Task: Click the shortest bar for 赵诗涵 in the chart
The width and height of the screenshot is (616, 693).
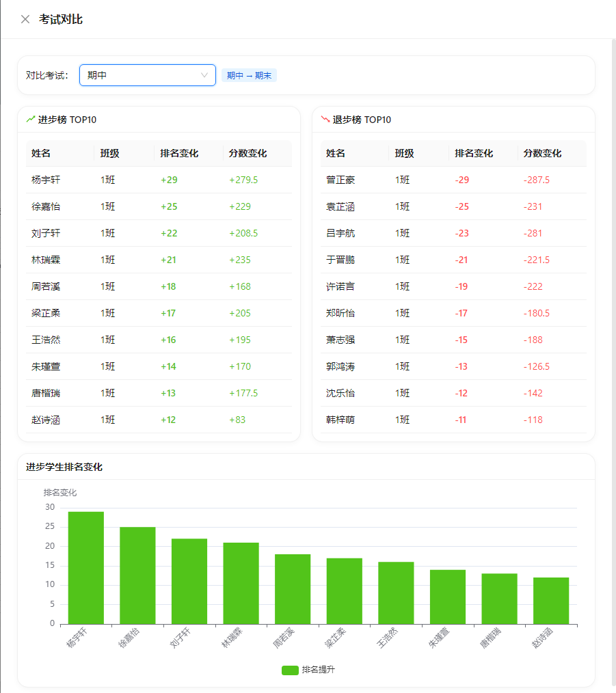Action: pos(550,601)
